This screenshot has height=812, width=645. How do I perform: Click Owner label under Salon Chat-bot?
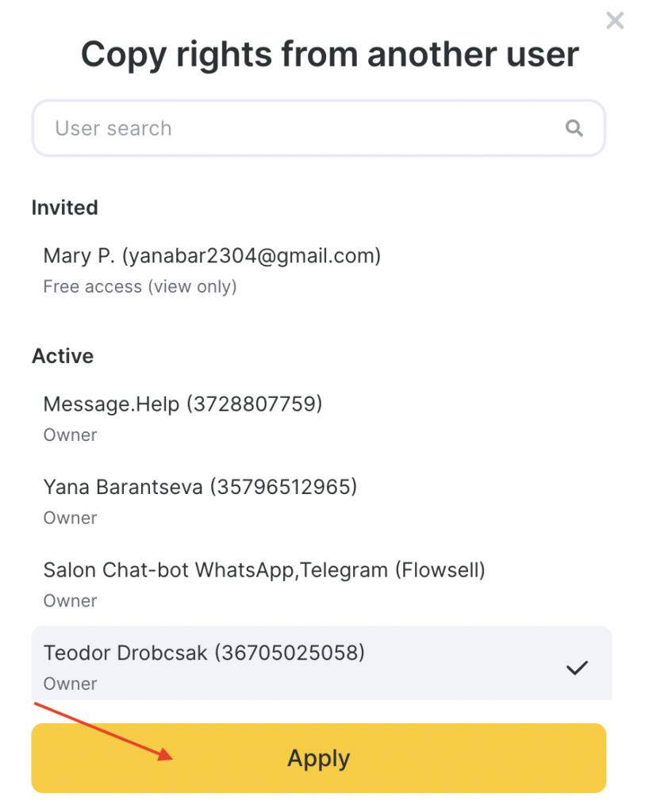70,600
